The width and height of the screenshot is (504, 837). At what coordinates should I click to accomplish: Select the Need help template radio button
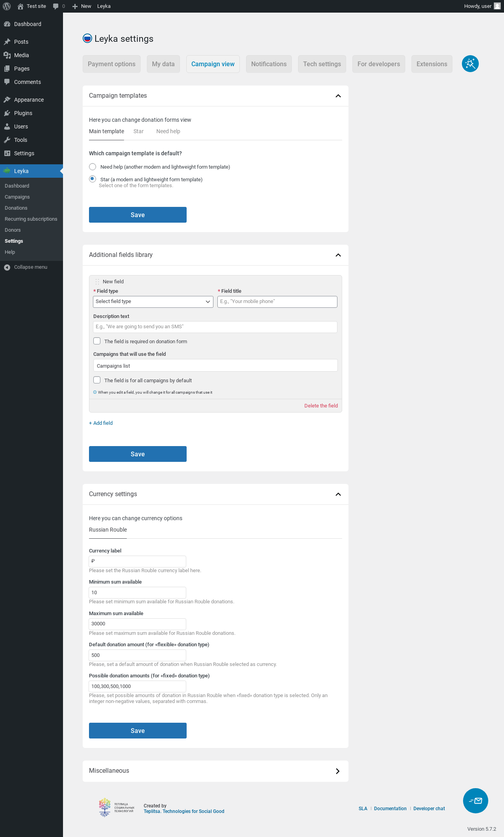tap(93, 167)
